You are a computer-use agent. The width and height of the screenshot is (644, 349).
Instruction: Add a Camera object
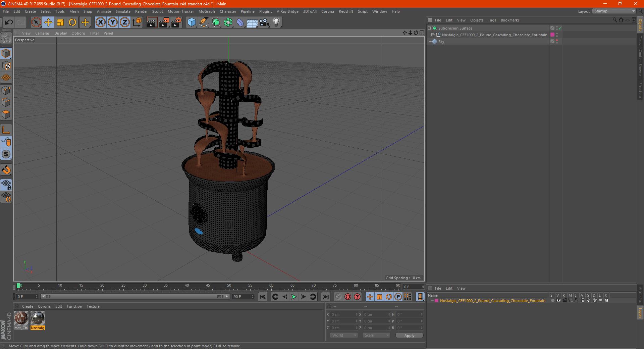pos(264,22)
